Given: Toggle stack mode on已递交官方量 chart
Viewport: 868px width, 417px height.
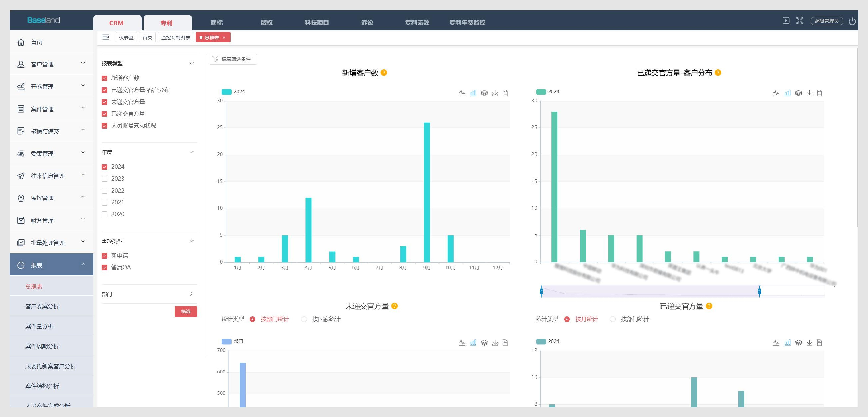Looking at the screenshot, I should [x=799, y=343].
